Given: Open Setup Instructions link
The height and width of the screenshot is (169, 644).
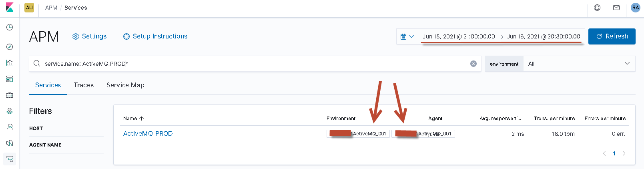Looking at the screenshot, I should [x=155, y=36].
